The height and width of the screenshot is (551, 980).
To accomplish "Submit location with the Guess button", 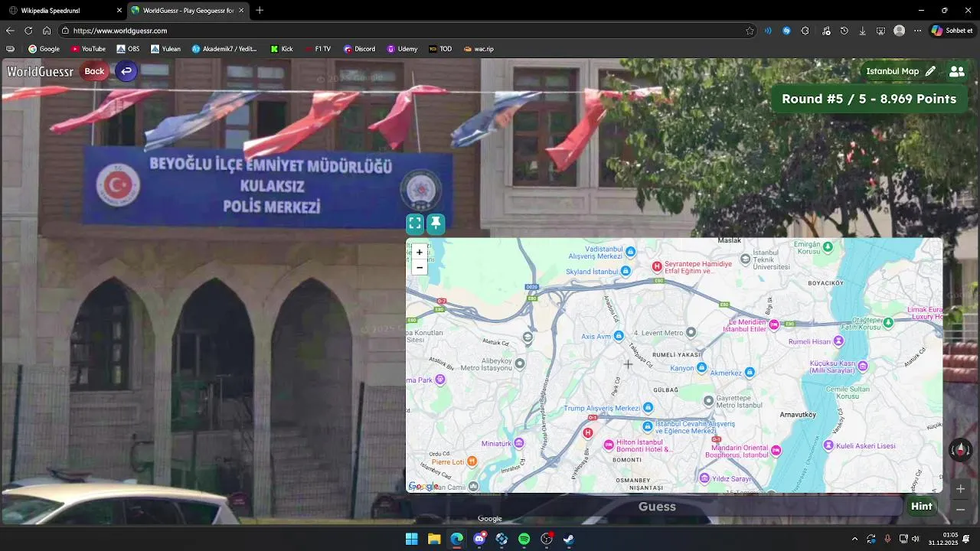I will pos(656,507).
